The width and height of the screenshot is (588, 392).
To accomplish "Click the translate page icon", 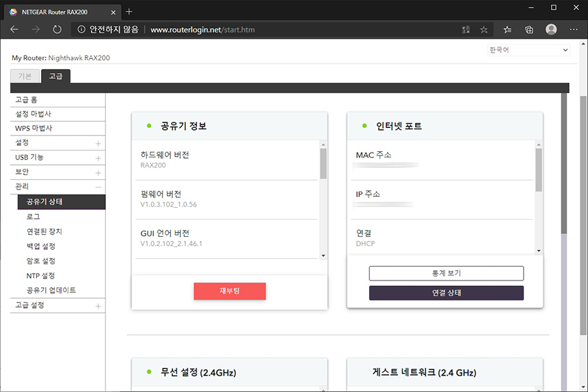I will tap(466, 29).
